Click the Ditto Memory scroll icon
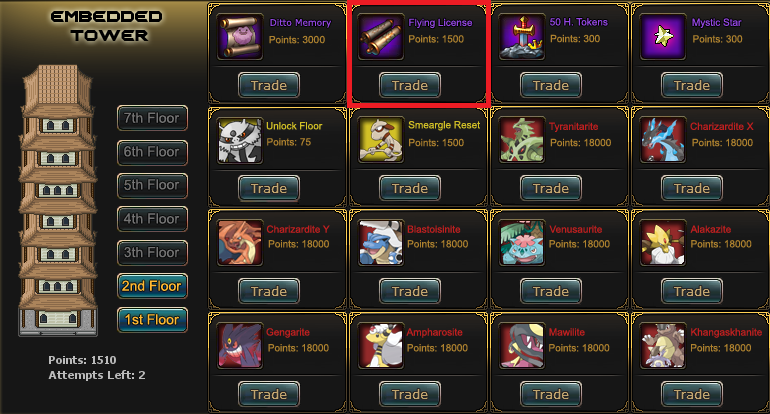This screenshot has width=770, height=414. pos(240,37)
